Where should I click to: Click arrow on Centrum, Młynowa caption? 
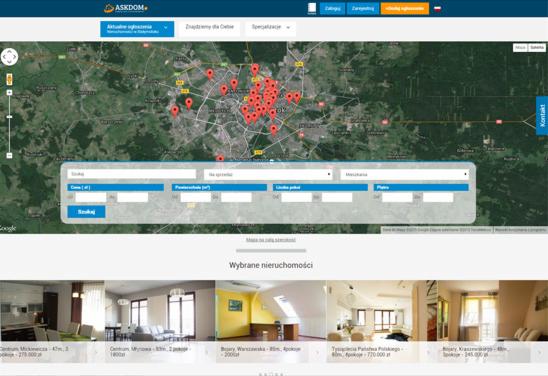point(207,352)
